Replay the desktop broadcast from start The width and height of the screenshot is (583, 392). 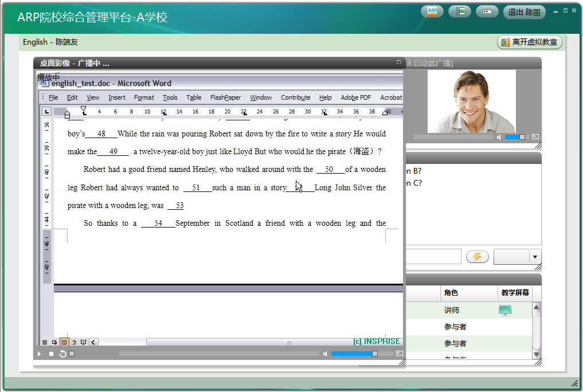[x=63, y=354]
